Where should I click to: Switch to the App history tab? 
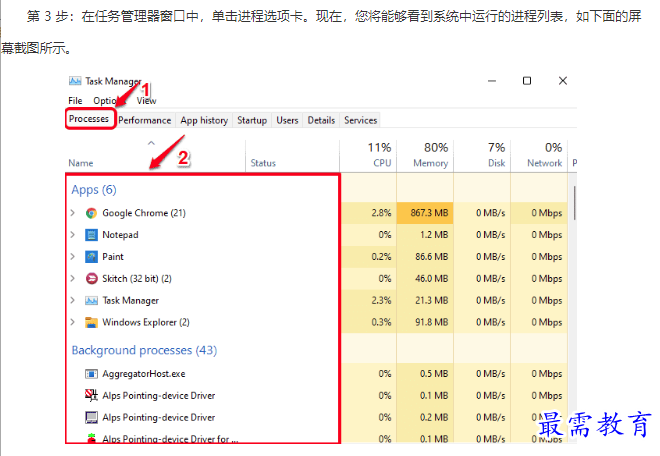(204, 121)
